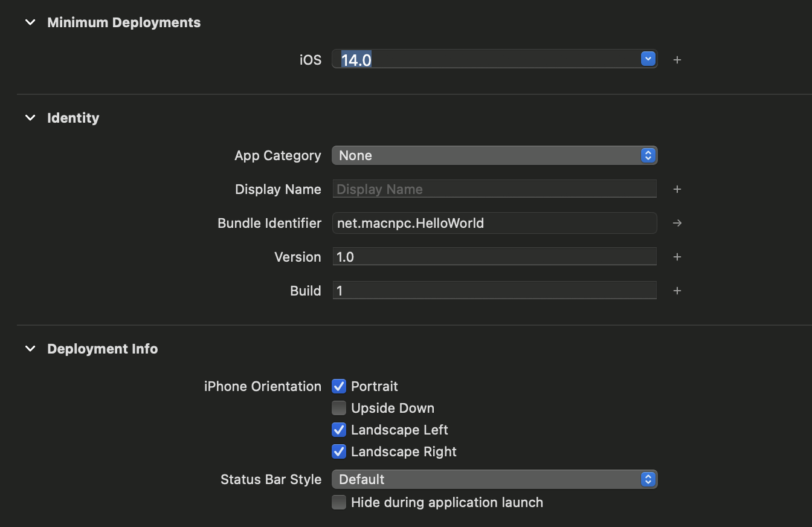
Task: Enable the Upside Down orientation checkbox
Action: (x=339, y=408)
